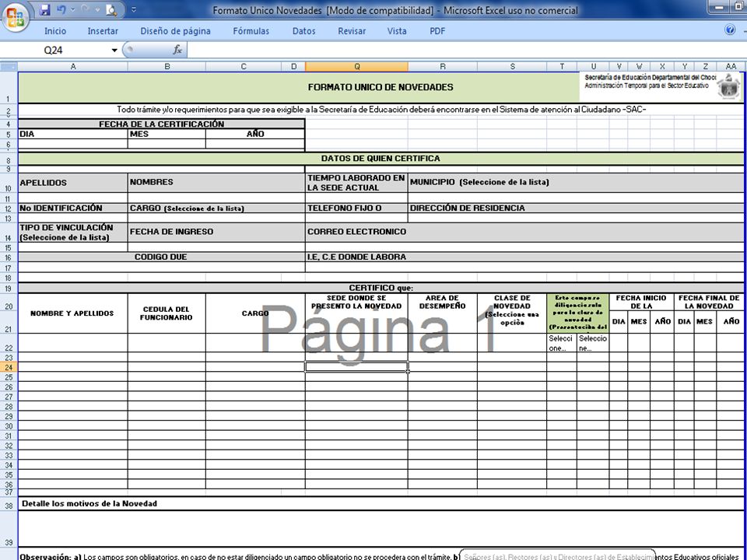Image resolution: width=747 pixels, height=560 pixels.
Task: Click the SEDE DONDE SE PRESENTO LA NOVEDAD header
Action: (356, 313)
